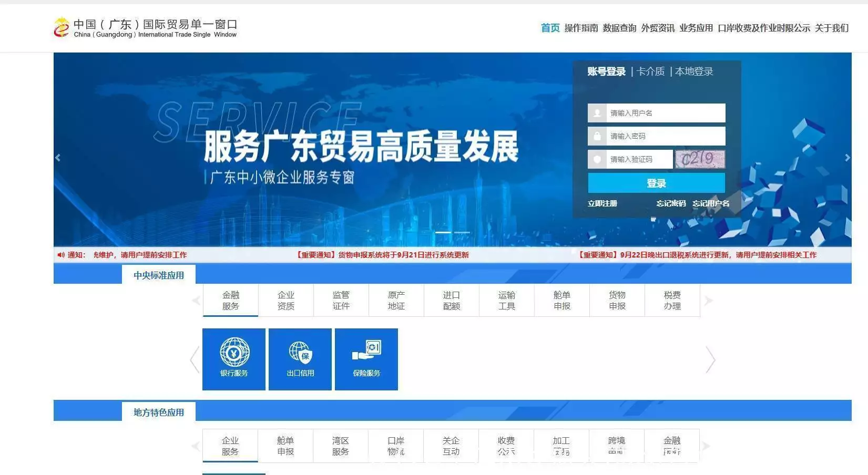The width and height of the screenshot is (868, 475).
Task: Open 关于我们 in top navigation
Action: (832, 28)
